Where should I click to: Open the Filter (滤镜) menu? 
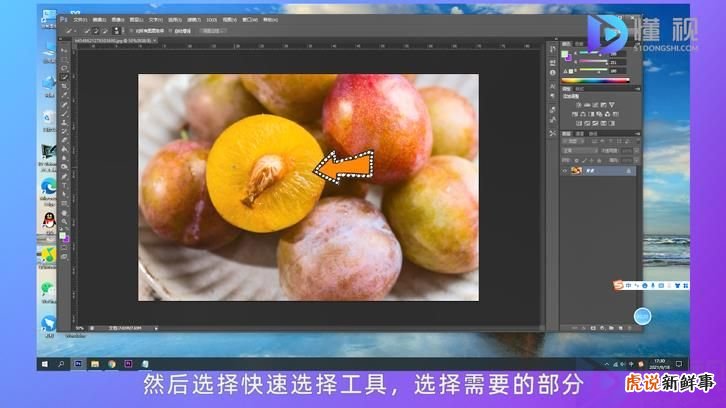[194, 20]
